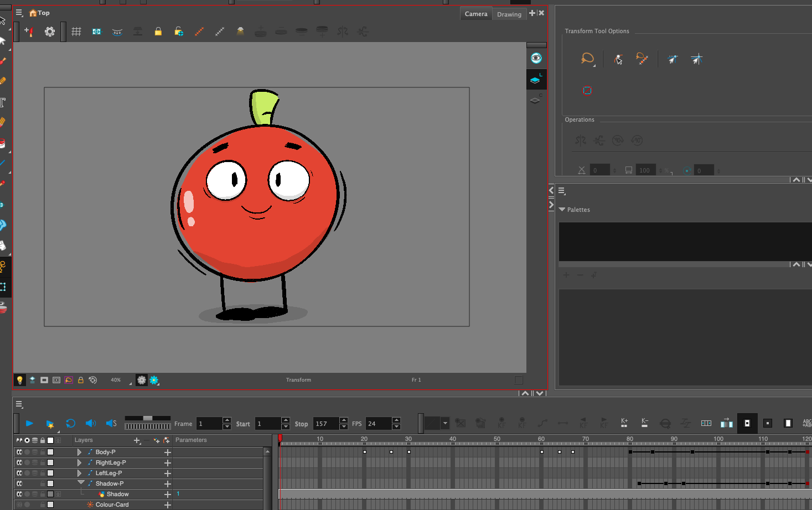Click the Delete Keyframe K- button

pyautogui.click(x=645, y=423)
